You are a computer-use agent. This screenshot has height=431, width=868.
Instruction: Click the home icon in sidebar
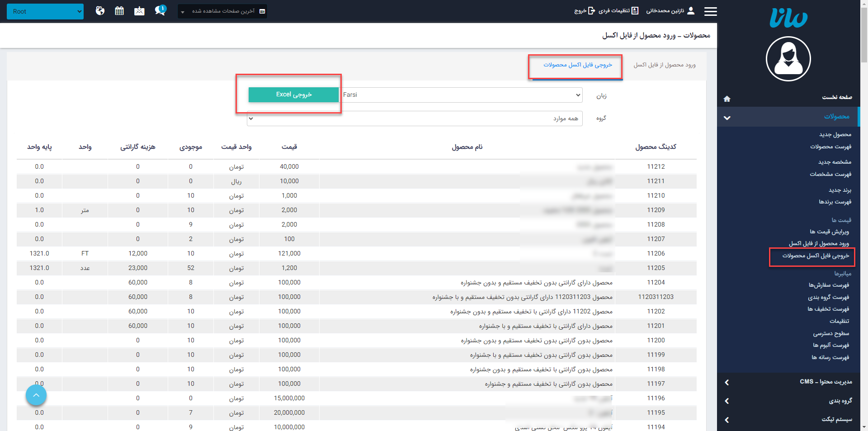click(727, 99)
